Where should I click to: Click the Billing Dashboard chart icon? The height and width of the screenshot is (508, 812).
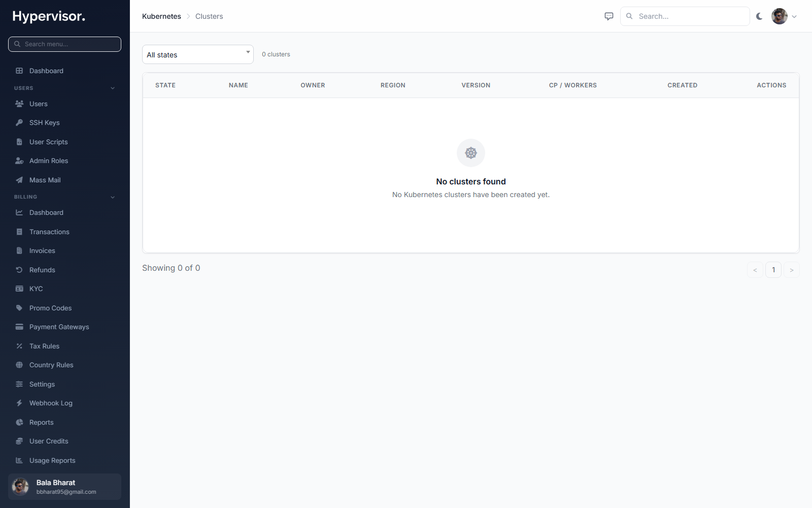pyautogui.click(x=19, y=212)
